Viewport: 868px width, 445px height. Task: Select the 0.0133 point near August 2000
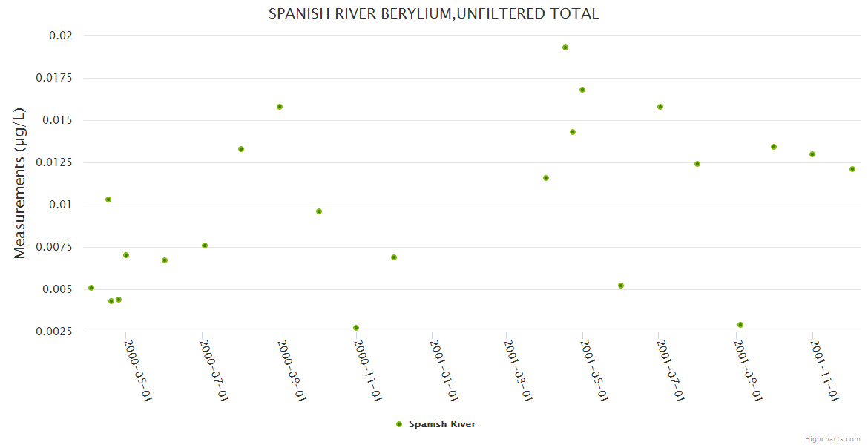click(241, 149)
